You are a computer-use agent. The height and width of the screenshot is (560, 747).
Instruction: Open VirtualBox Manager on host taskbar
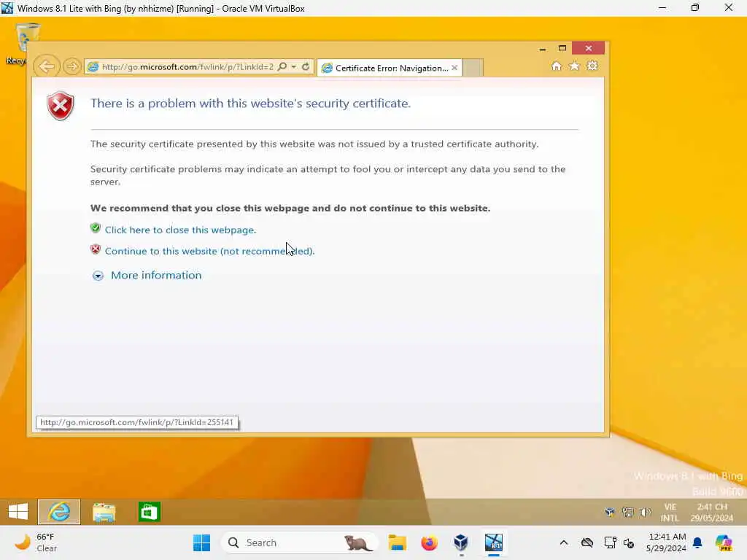click(x=461, y=542)
